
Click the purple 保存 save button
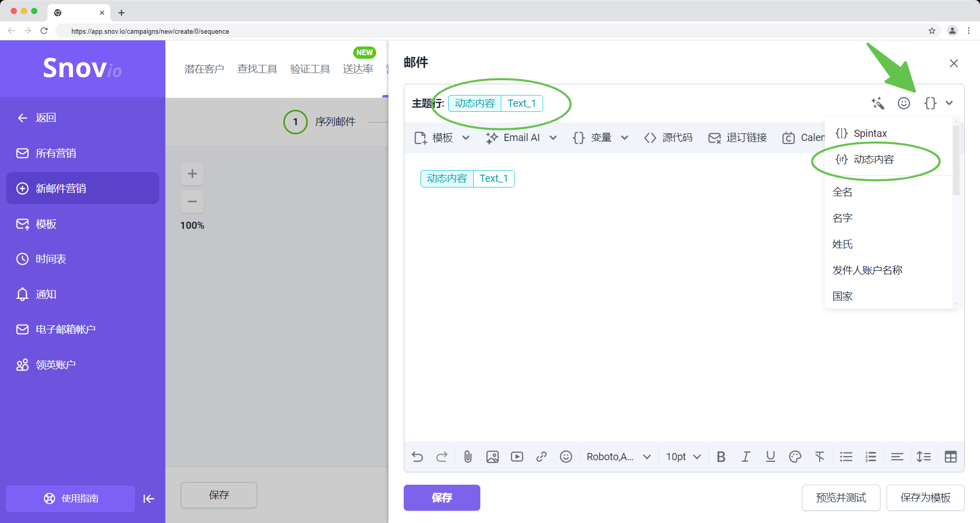[442, 497]
